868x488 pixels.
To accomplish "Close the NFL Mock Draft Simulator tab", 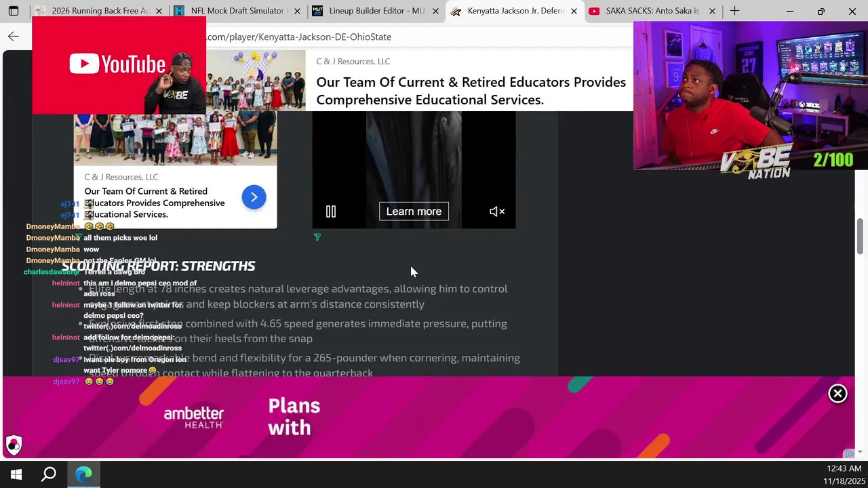I will coord(297,11).
